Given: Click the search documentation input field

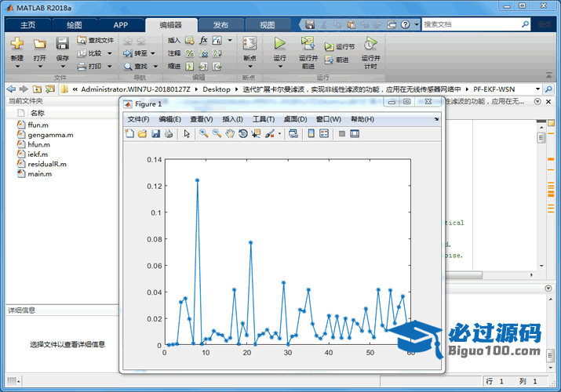Looking at the screenshot, I should [472, 24].
